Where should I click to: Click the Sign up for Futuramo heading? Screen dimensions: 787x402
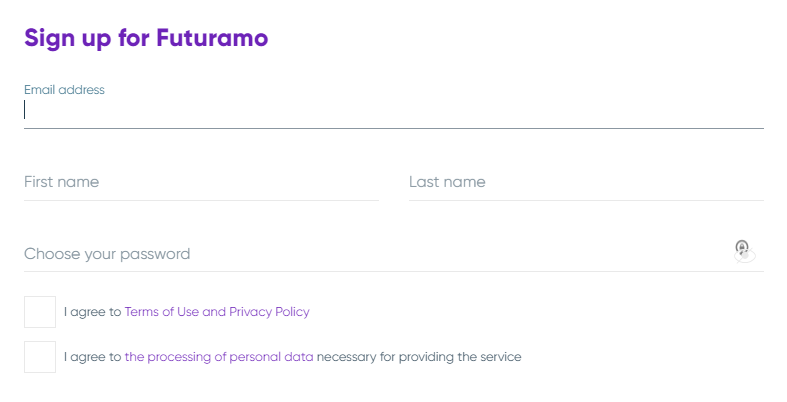(146, 39)
